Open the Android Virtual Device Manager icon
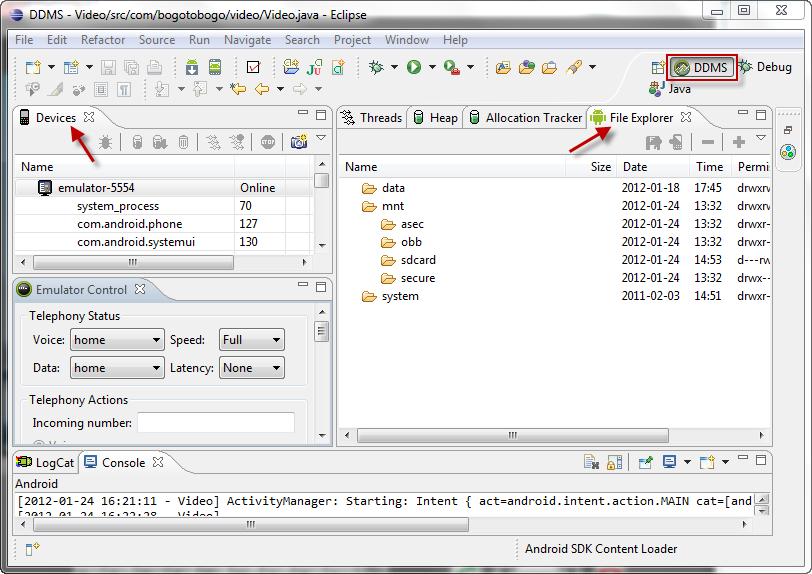The height and width of the screenshot is (574, 812). click(x=215, y=67)
